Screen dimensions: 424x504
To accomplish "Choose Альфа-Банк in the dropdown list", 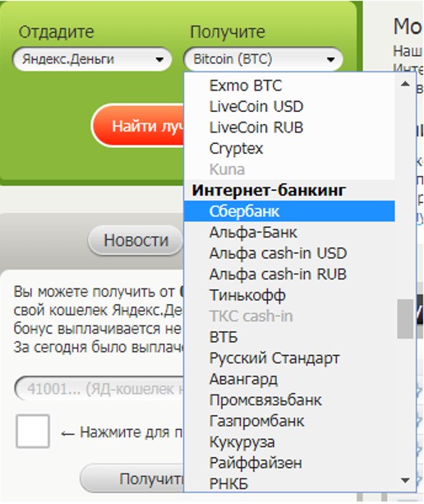I will [x=289, y=233].
